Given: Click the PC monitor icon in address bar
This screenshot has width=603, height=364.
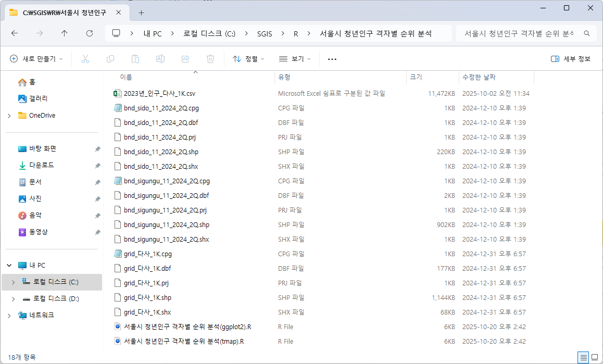Looking at the screenshot, I should pos(116,33).
